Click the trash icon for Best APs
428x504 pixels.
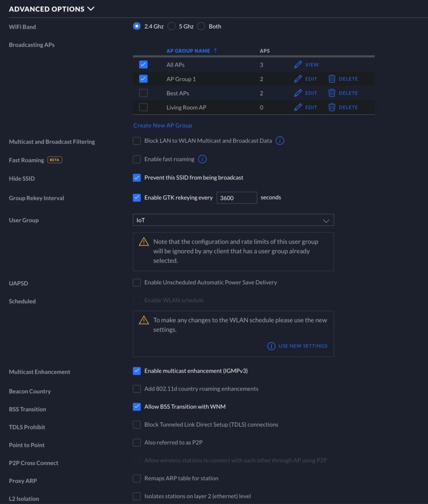tap(332, 93)
